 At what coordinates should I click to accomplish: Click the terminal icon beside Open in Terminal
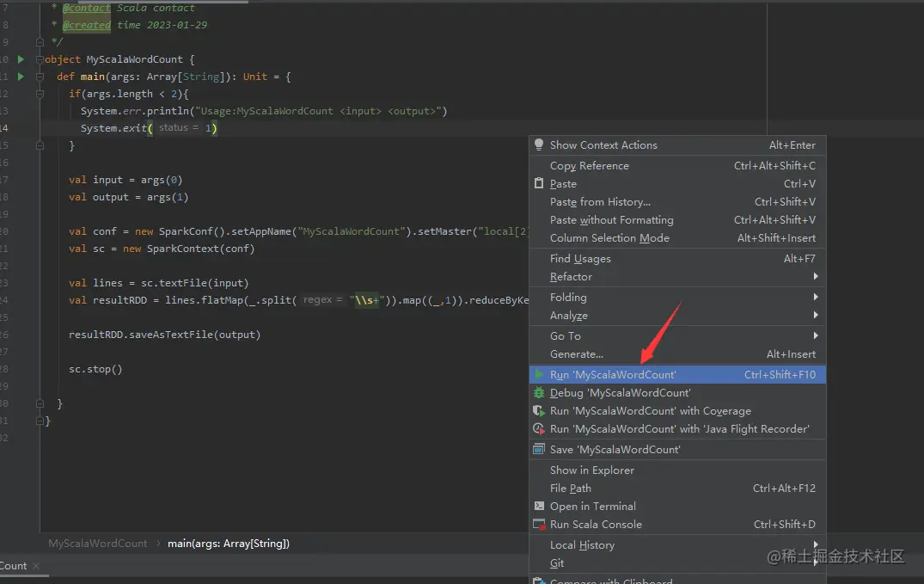[539, 506]
